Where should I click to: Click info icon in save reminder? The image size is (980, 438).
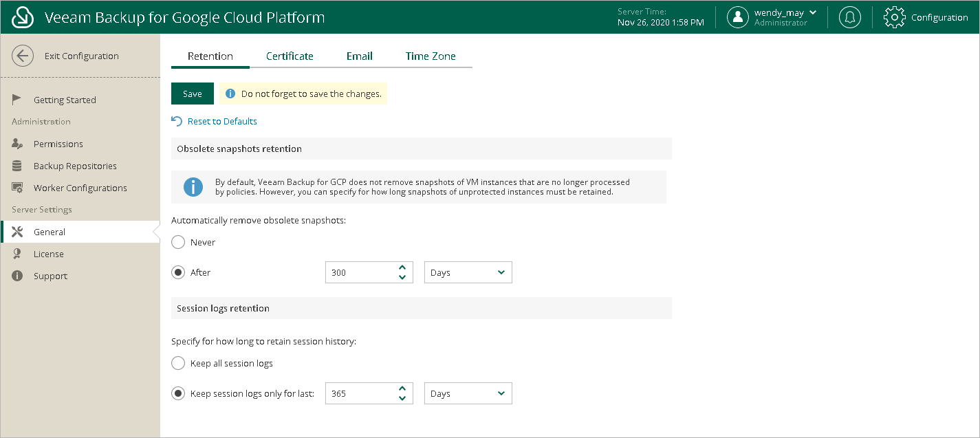pyautogui.click(x=230, y=94)
